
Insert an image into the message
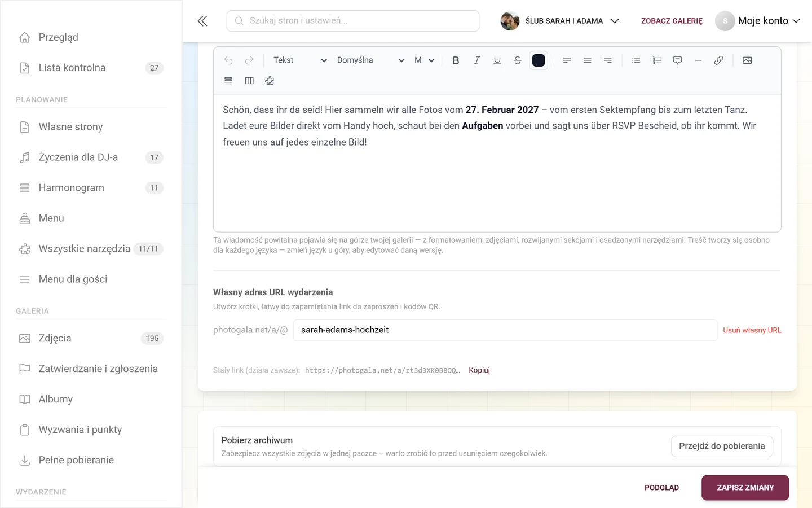[747, 60]
